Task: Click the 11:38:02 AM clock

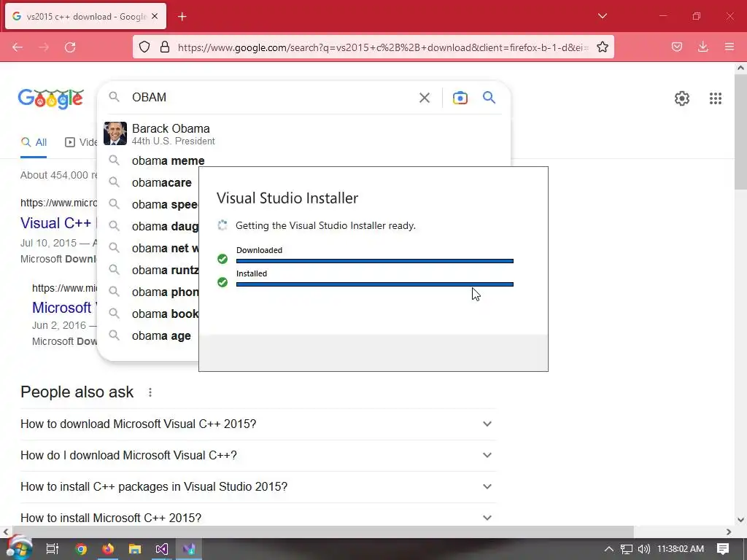Action: tap(681, 549)
